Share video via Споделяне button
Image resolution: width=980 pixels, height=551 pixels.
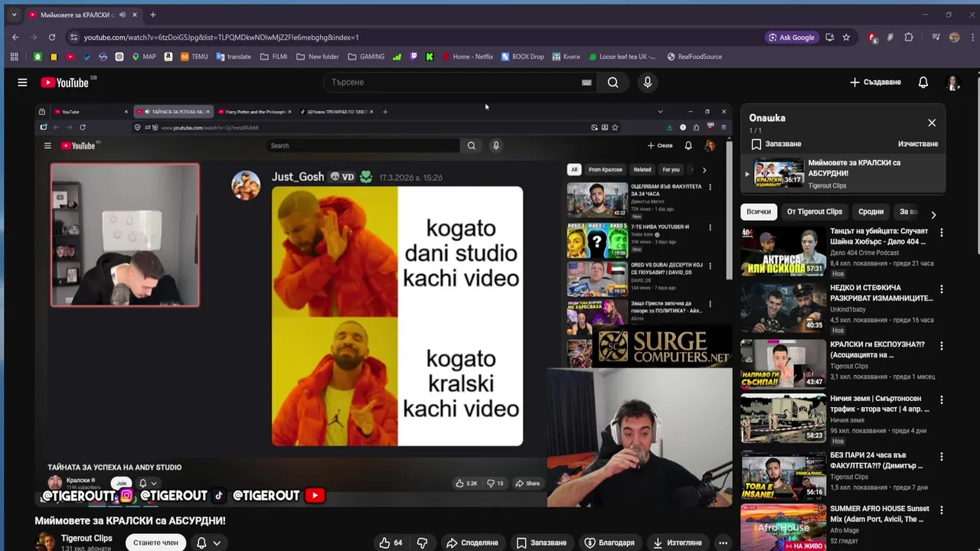pyautogui.click(x=472, y=543)
